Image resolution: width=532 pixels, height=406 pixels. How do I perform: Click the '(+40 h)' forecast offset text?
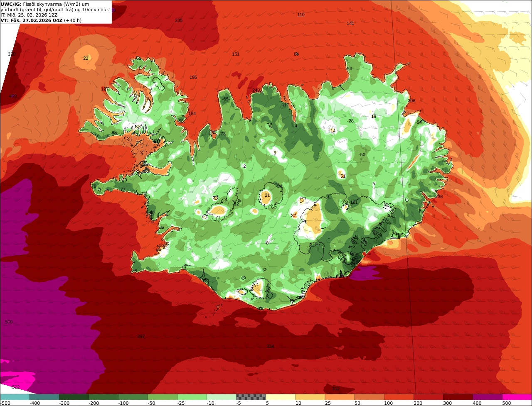point(73,20)
